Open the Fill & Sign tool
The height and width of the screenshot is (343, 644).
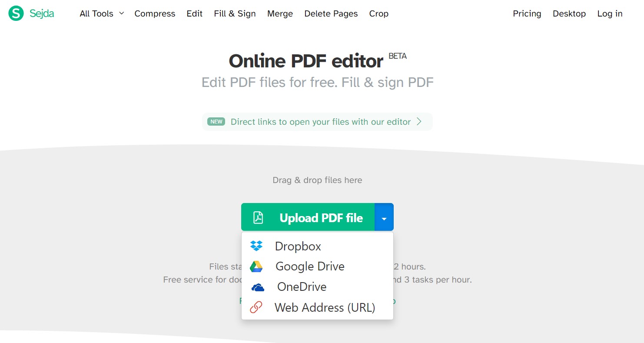pyautogui.click(x=235, y=13)
